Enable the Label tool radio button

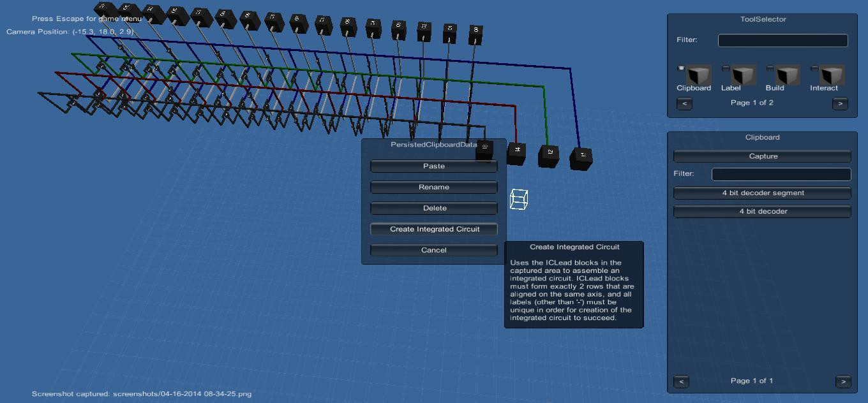coord(726,68)
